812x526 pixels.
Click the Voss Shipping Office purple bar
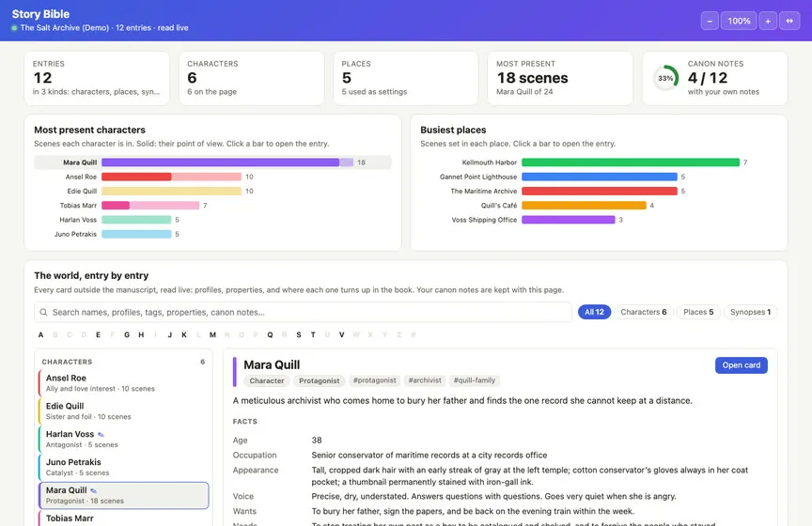(568, 220)
